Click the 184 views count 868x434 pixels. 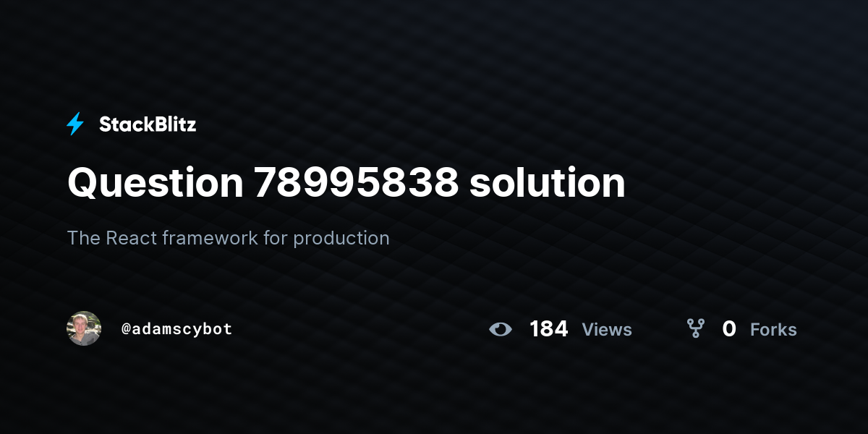point(549,329)
